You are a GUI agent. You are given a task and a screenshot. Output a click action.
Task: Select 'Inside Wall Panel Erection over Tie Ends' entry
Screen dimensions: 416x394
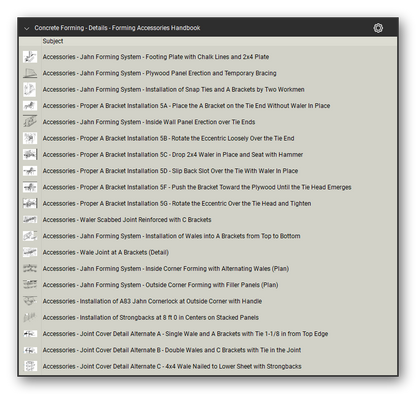[149, 122]
